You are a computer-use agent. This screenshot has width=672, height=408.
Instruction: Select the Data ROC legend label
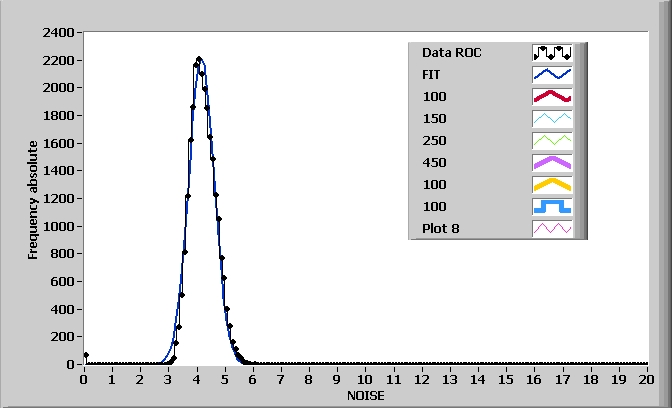click(452, 52)
